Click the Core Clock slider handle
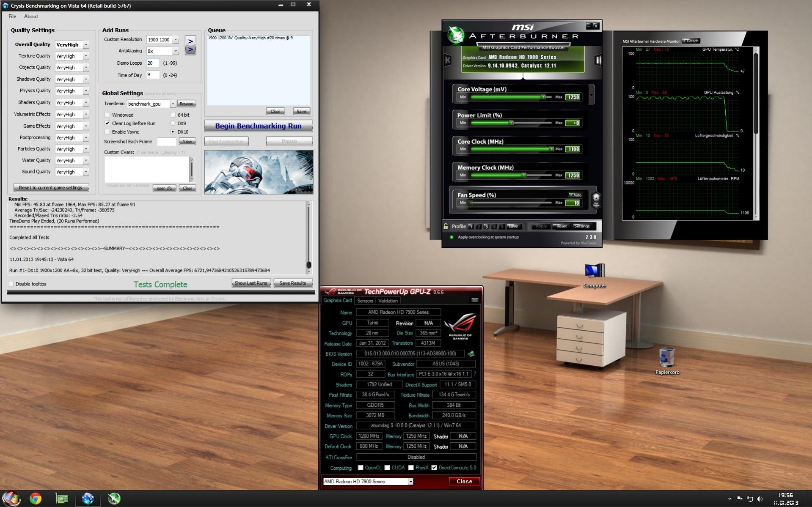 [551, 149]
